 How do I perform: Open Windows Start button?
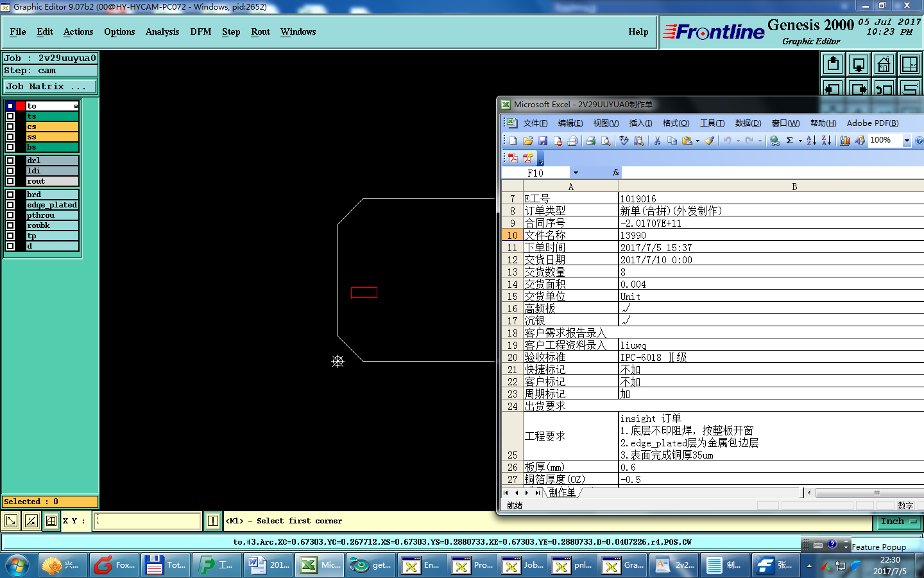click(17, 566)
